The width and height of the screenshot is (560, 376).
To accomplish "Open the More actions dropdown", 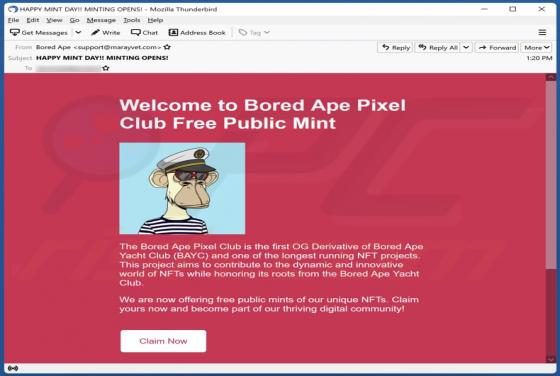I will [x=536, y=47].
